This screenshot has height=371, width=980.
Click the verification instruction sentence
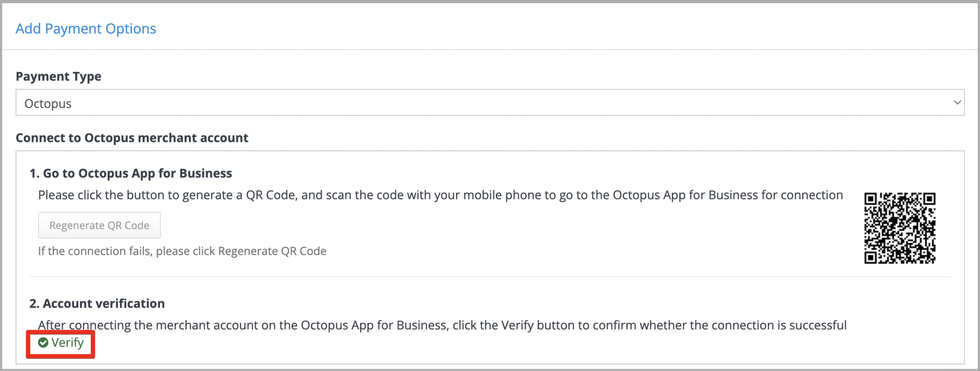pyautogui.click(x=442, y=325)
